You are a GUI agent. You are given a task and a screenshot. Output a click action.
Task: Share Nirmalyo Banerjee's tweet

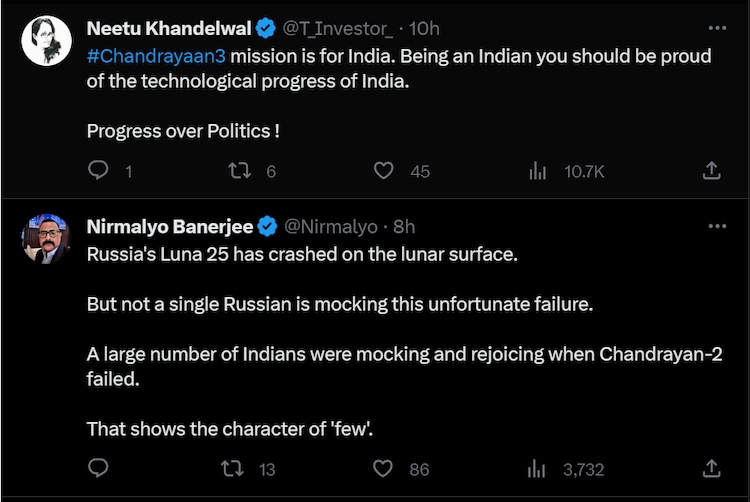click(712, 468)
